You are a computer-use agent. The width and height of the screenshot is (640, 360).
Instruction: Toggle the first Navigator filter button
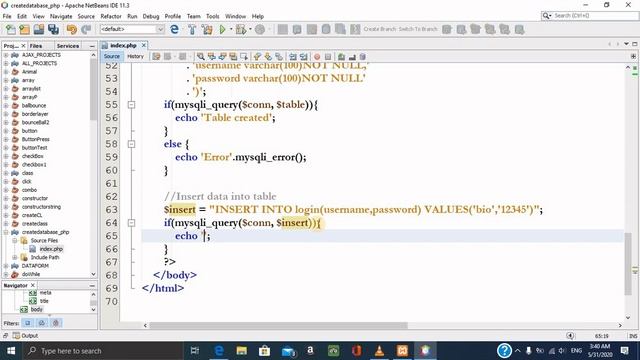click(28, 323)
